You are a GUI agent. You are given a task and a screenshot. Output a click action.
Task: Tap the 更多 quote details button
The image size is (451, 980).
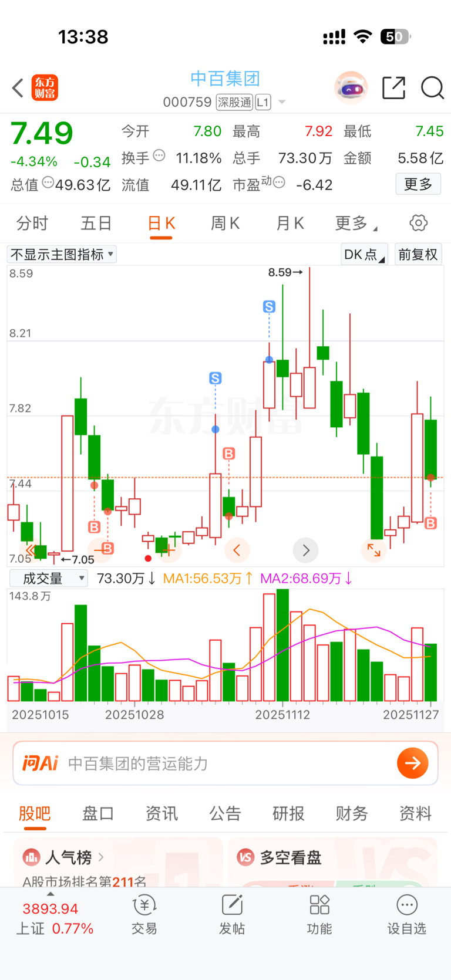click(x=418, y=184)
